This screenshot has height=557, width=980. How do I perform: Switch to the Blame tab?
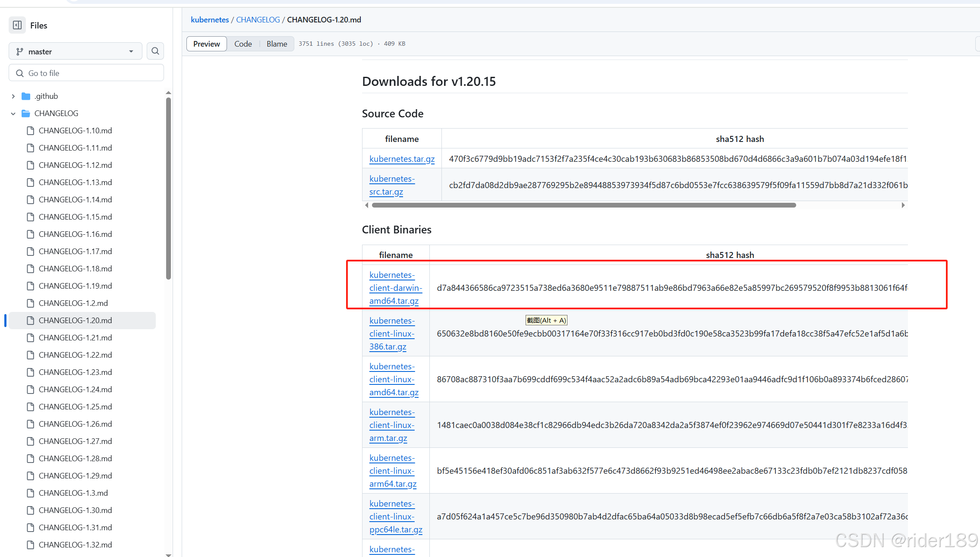pos(277,44)
